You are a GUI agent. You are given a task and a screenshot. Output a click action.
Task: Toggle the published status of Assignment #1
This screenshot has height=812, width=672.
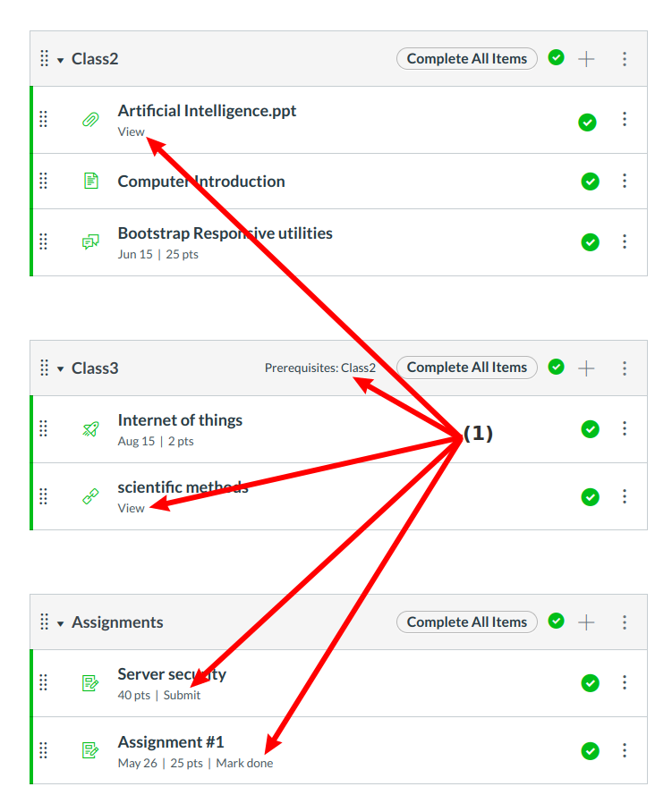coord(590,750)
